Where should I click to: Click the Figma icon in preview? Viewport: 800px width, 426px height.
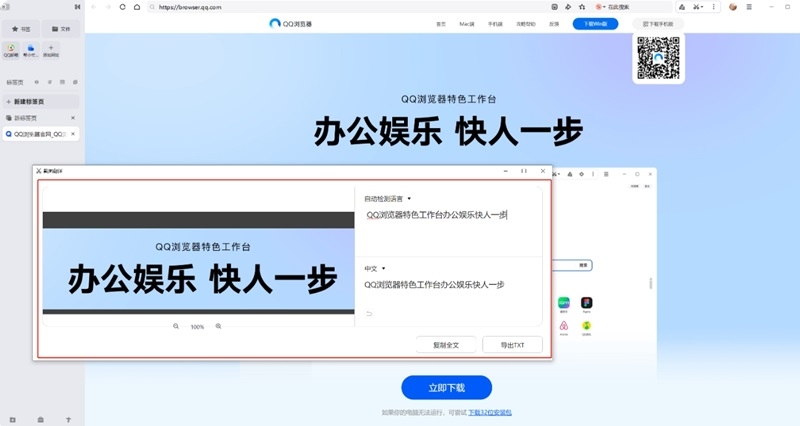click(587, 303)
